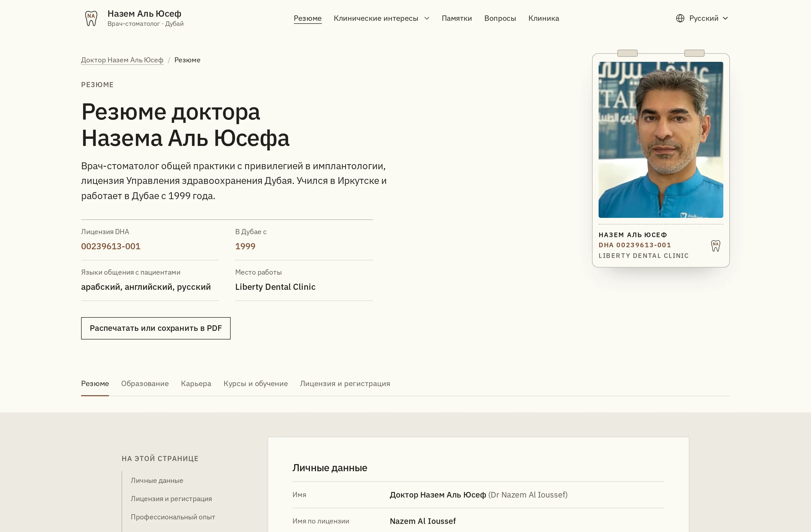The image size is (811, 532).
Task: Navigate to Клиника page
Action: [x=544, y=18]
